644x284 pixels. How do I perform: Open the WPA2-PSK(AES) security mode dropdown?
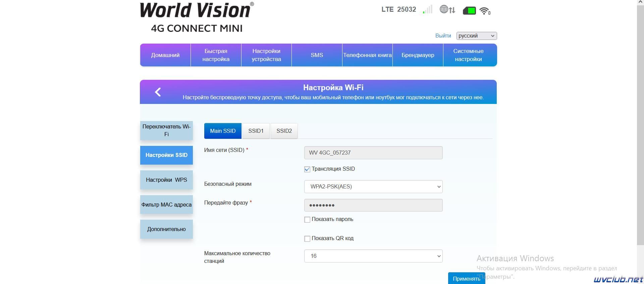pos(373,187)
